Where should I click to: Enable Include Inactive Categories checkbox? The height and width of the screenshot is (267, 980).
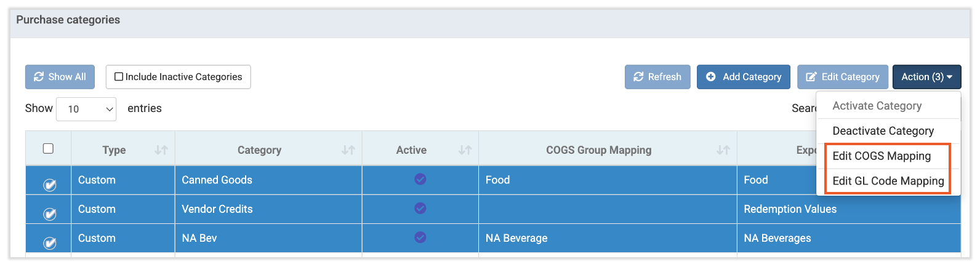[x=119, y=77]
